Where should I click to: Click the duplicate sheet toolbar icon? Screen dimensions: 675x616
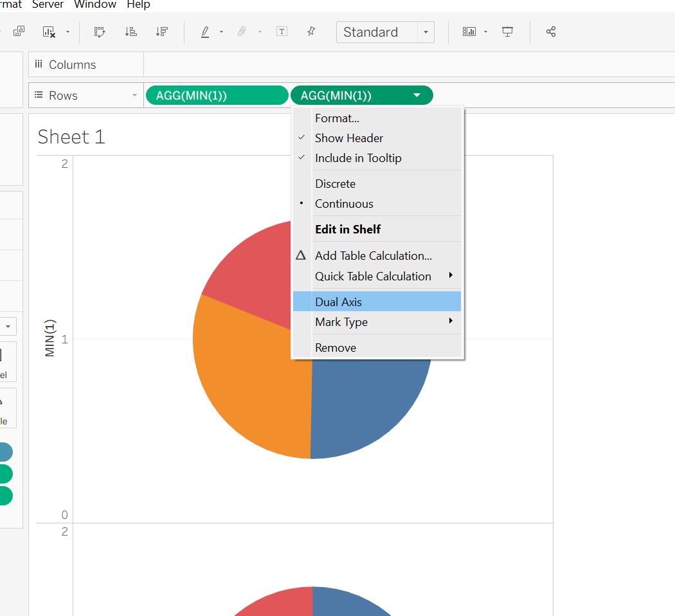coord(19,32)
